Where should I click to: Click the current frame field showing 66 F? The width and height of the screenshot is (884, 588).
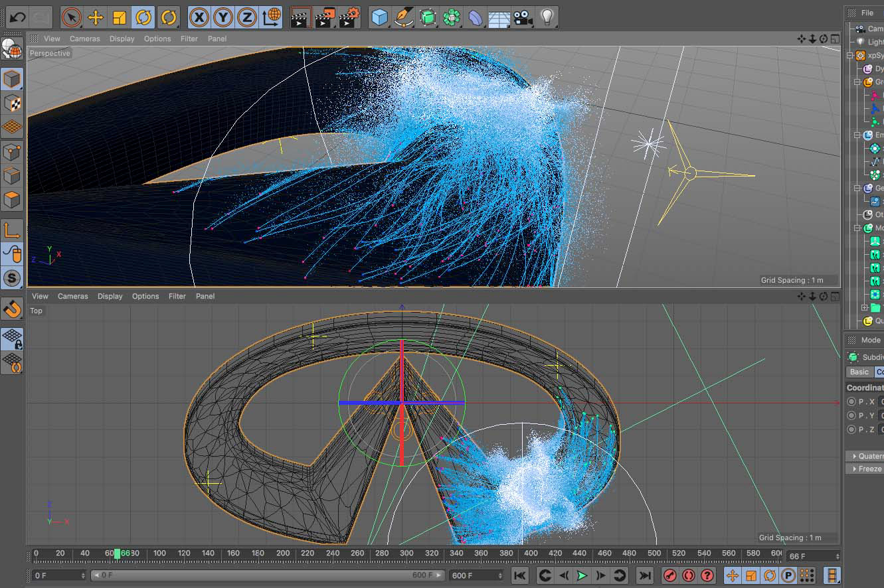click(814, 556)
